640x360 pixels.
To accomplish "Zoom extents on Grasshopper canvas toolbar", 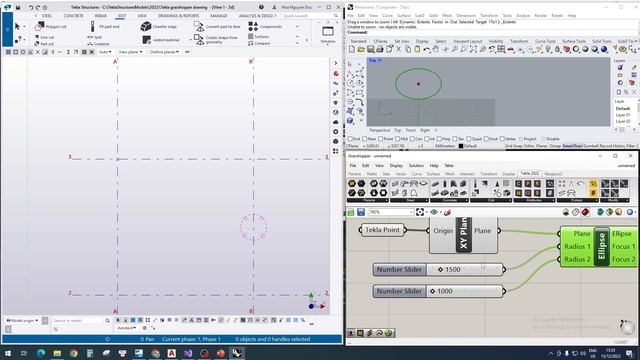I will (x=420, y=212).
